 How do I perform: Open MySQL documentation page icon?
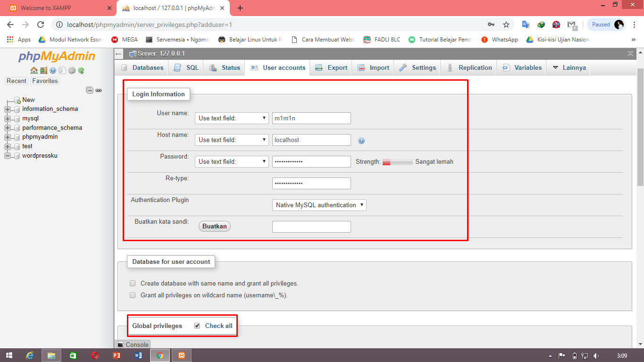pyautogui.click(x=62, y=70)
